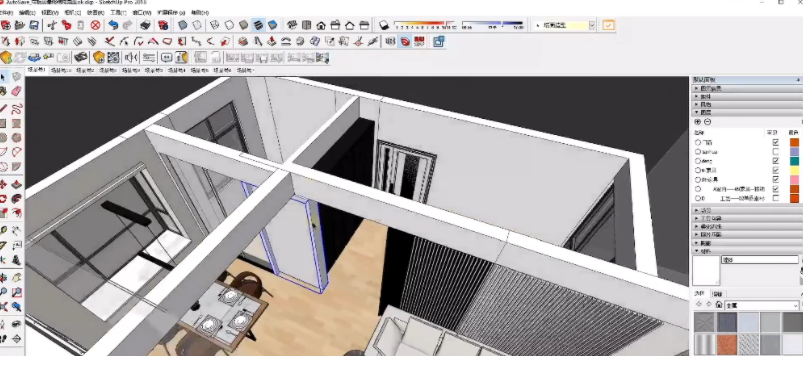803x379 pixels.
Task: Set deng as the active layer
Action: pos(698,161)
